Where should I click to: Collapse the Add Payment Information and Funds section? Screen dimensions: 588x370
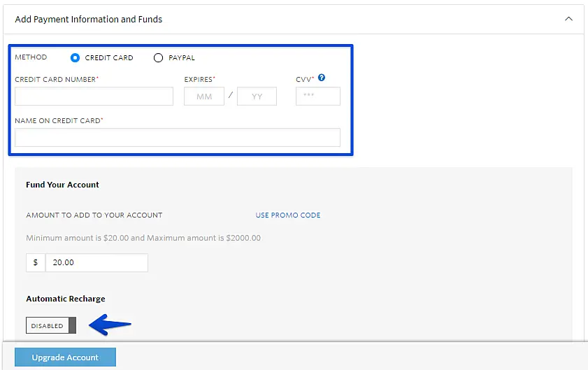click(568, 19)
